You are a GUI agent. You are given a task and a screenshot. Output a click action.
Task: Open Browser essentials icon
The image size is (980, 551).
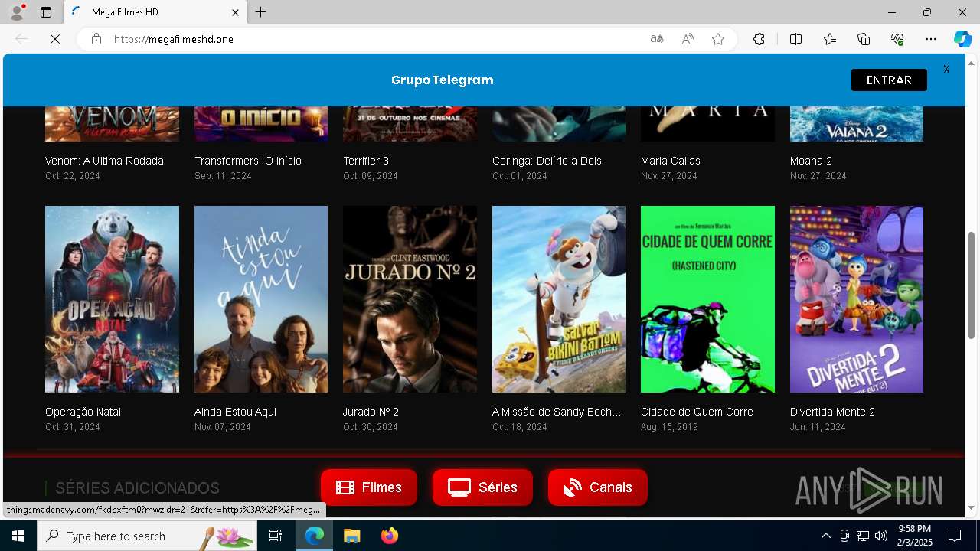point(897,39)
